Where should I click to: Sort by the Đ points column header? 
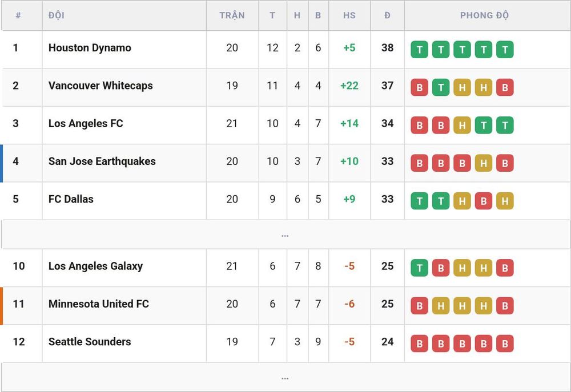pyautogui.click(x=387, y=15)
